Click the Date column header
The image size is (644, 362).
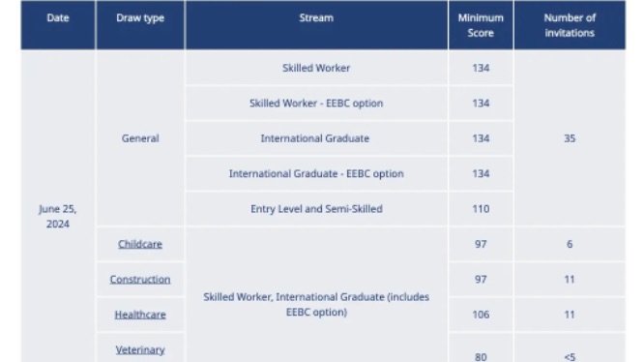tap(58, 25)
